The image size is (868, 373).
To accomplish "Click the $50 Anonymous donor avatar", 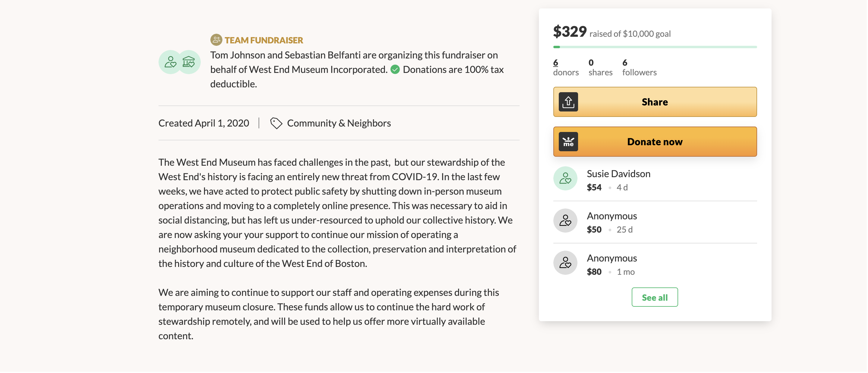I will pos(565,221).
